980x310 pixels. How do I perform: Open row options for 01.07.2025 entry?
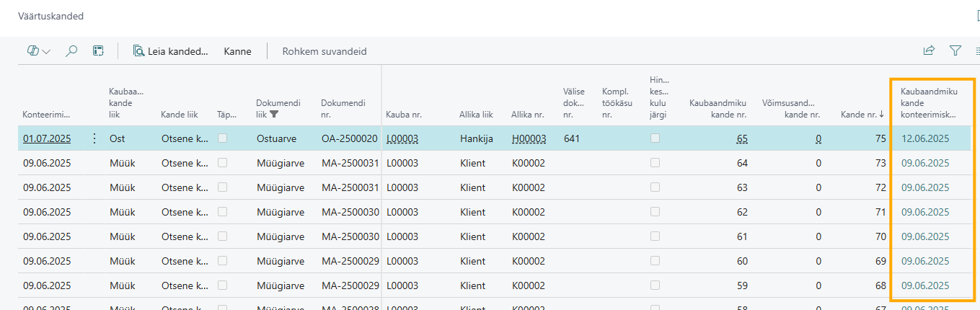pos(94,138)
